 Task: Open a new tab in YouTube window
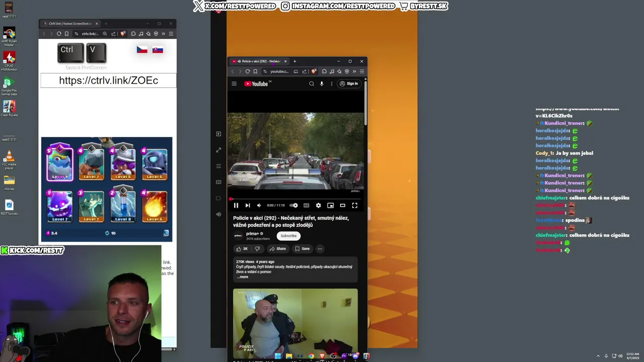coord(295,61)
